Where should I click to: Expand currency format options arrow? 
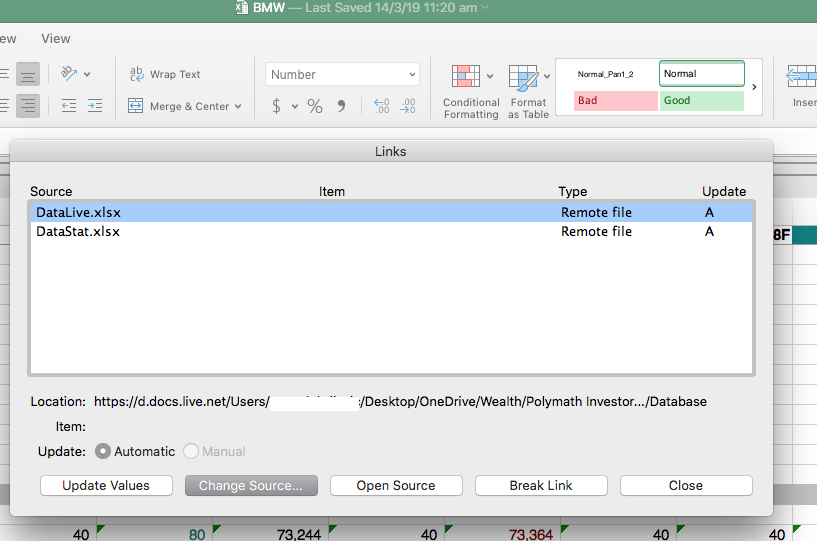click(295, 106)
